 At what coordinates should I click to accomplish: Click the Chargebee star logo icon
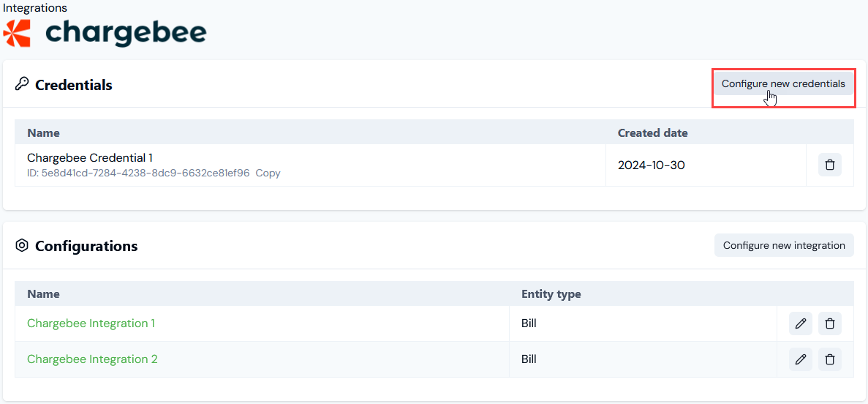17,33
